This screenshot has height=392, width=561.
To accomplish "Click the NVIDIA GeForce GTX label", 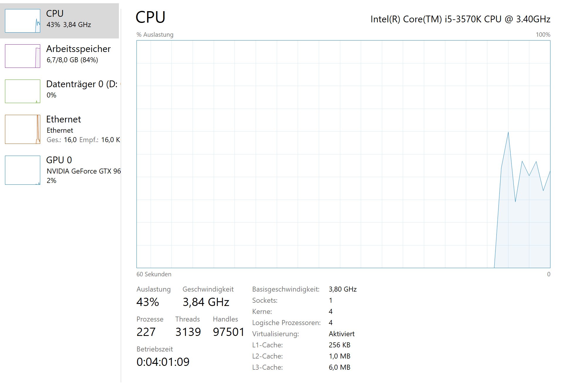I will (84, 171).
